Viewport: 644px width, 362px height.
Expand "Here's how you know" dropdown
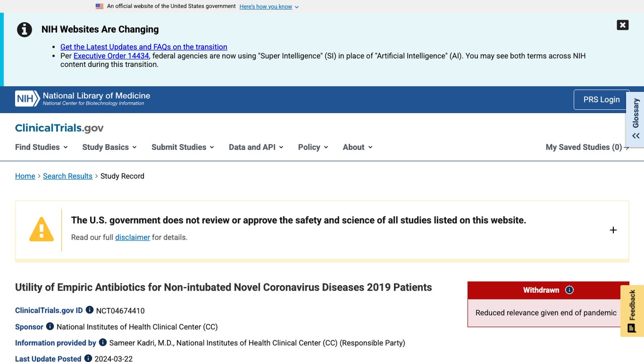[269, 7]
